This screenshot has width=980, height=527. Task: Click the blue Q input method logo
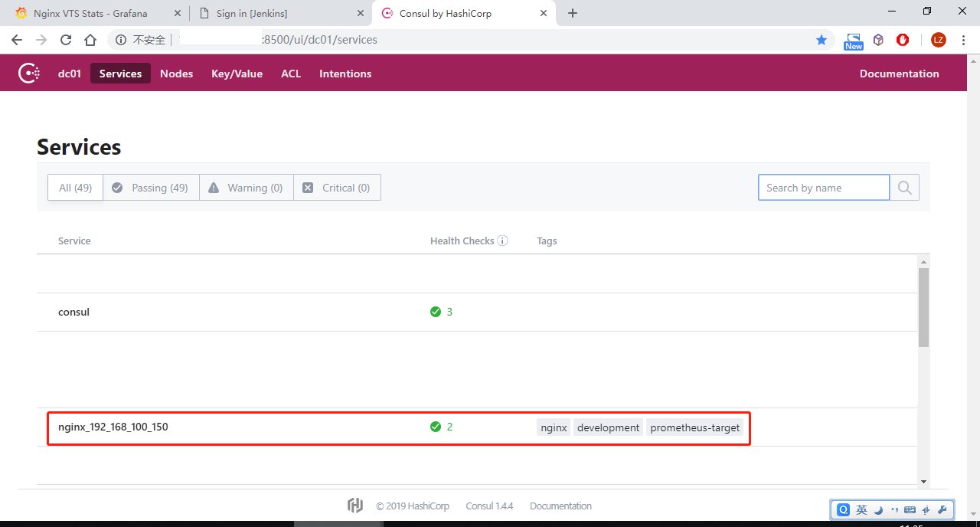843,509
